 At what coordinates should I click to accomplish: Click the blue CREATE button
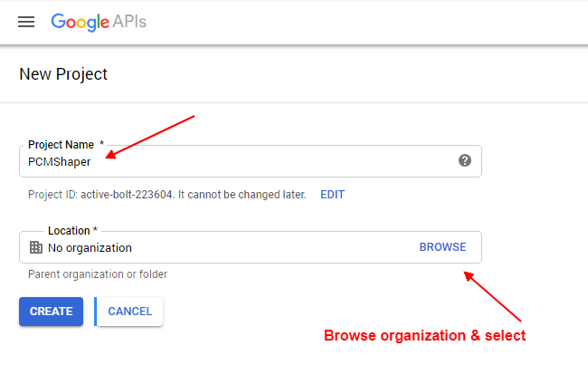point(51,312)
